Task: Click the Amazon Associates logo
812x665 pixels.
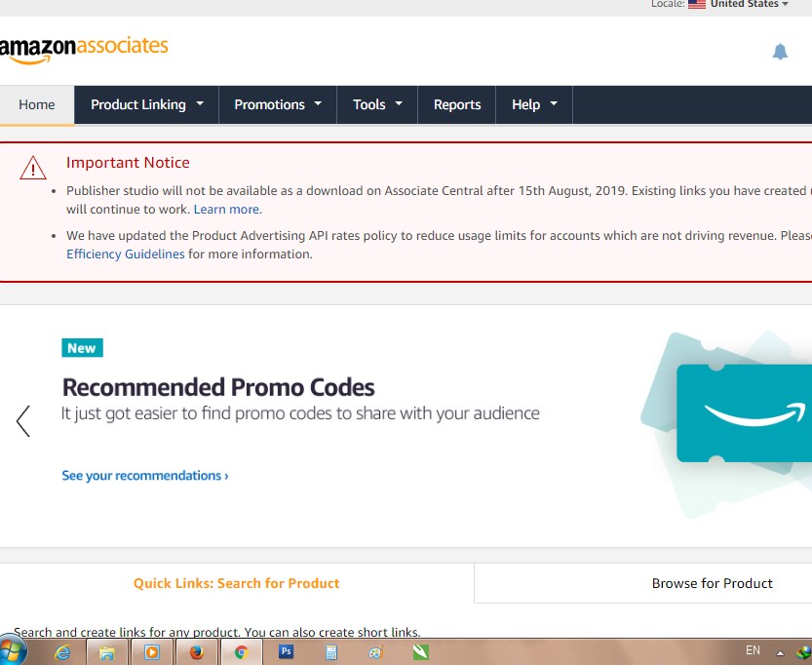Action: pos(84,51)
